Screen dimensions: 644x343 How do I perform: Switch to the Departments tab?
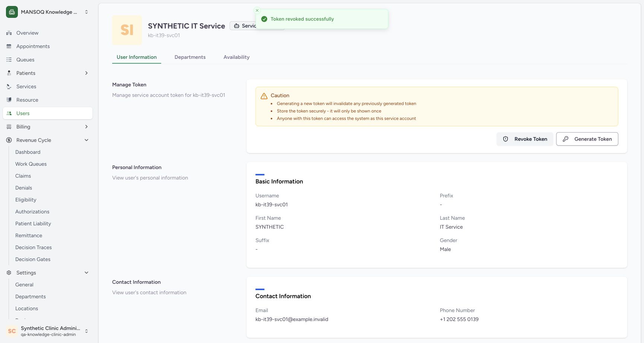click(x=190, y=57)
